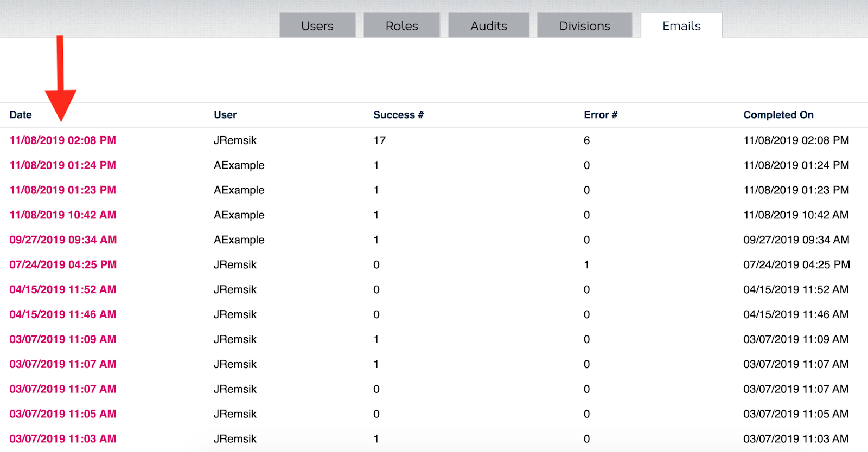
Task: Open the Roles tab
Action: coord(401,25)
